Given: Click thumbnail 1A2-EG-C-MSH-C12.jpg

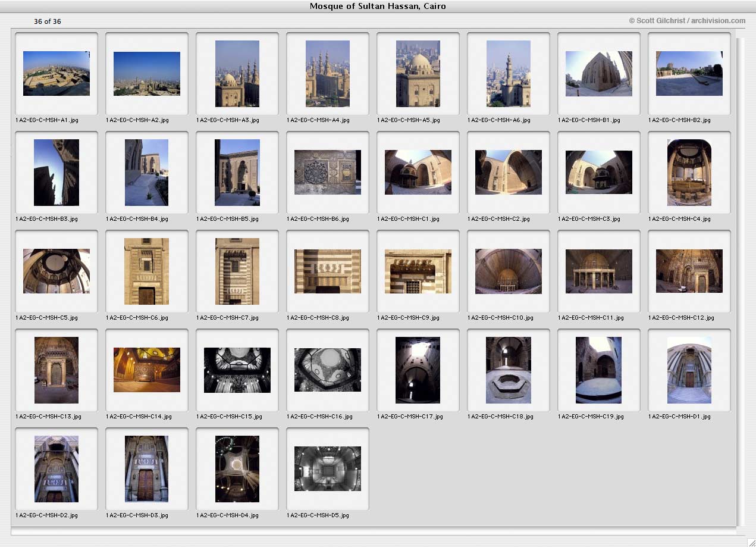Looking at the screenshot, I should click(689, 271).
